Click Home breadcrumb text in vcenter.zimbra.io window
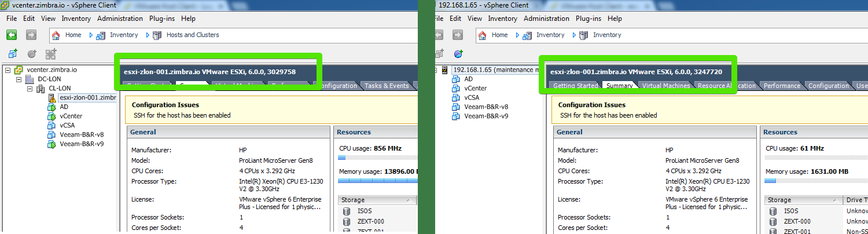The image size is (868, 234). [73, 35]
